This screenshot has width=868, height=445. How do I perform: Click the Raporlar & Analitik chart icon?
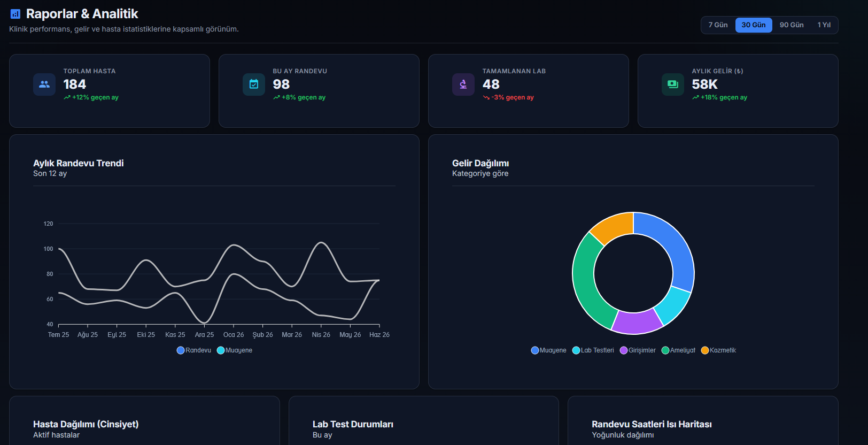coord(15,14)
